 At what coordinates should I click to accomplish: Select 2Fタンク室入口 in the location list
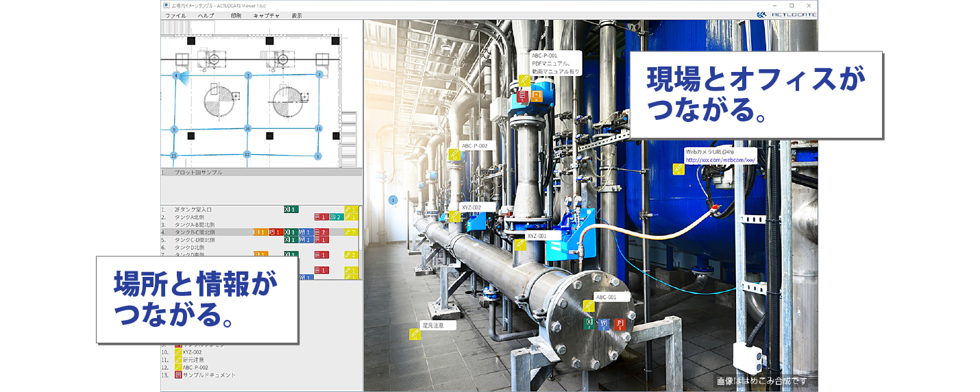point(195,209)
